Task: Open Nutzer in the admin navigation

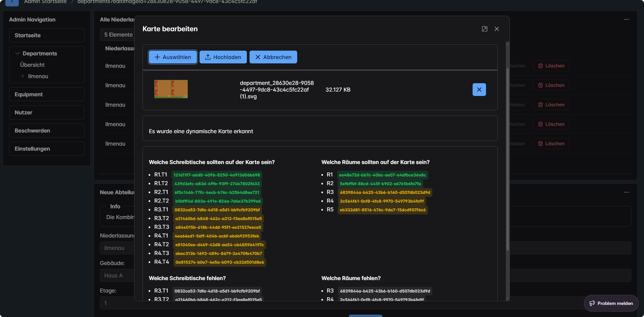Action: tap(47, 112)
